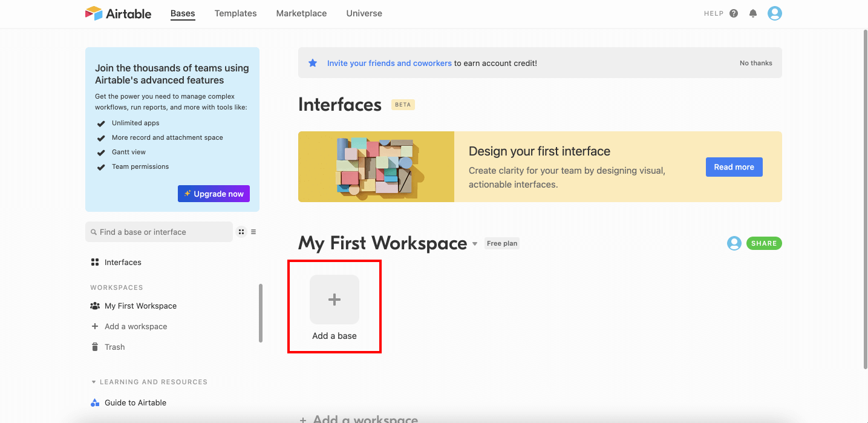Switch to the Templates page
The height and width of the screenshot is (423, 868).
point(235,13)
